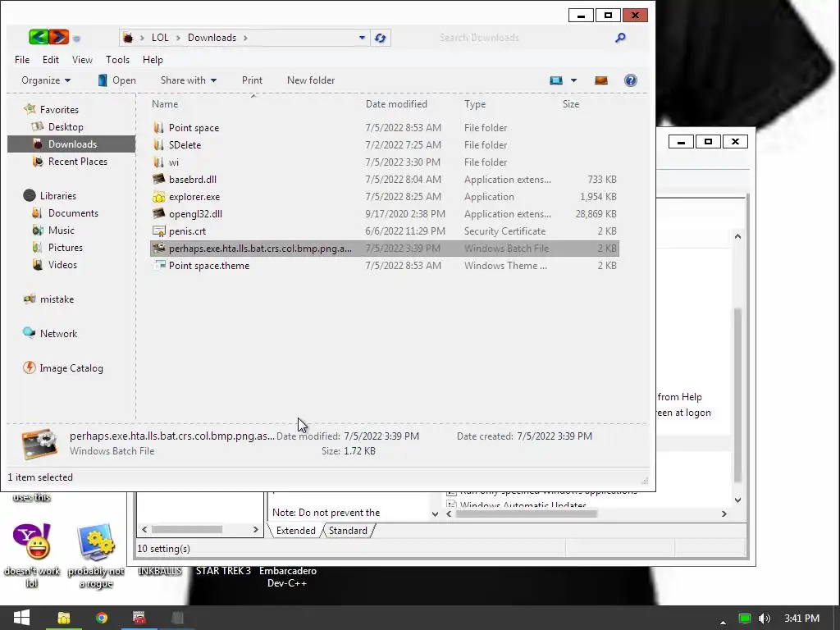Viewport: 840px width, 630px height.
Task: Select Favorites in the navigation pane
Action: (x=59, y=109)
